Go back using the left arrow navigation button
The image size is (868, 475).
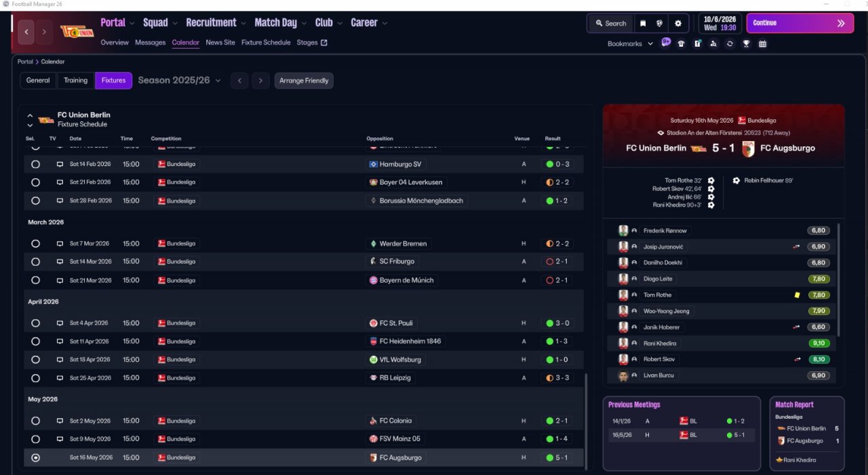click(26, 32)
